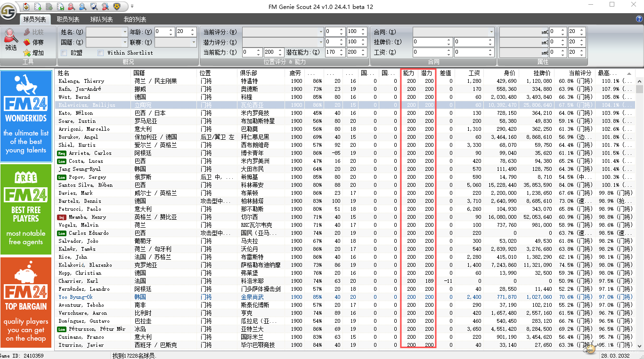Image resolution: width=644 pixels, height=359 pixels.
Task: Toggle the Within Shortlist checkbox
Action: [x=100, y=53]
